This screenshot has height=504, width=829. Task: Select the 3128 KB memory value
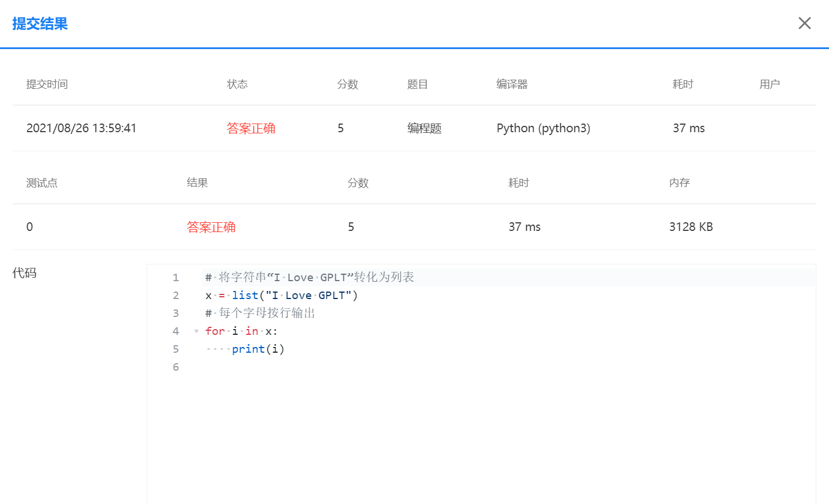(x=690, y=227)
